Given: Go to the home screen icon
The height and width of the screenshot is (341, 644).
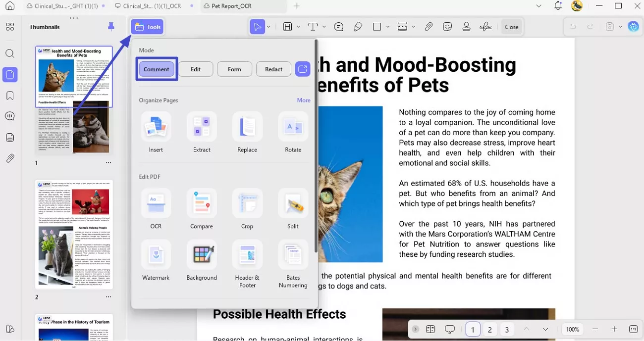Looking at the screenshot, I should coord(10,6).
